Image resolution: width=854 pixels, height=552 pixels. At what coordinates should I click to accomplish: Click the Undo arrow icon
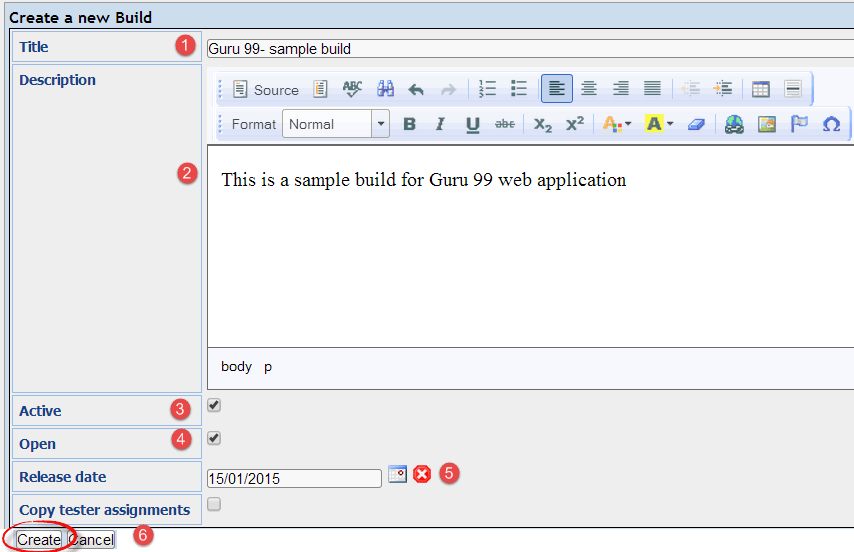(x=416, y=89)
